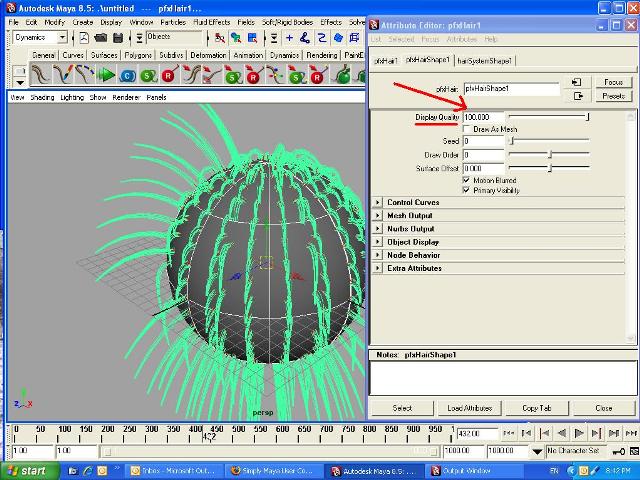Click the pfxHair name field
Screen dimensions: 640x480
(511, 89)
